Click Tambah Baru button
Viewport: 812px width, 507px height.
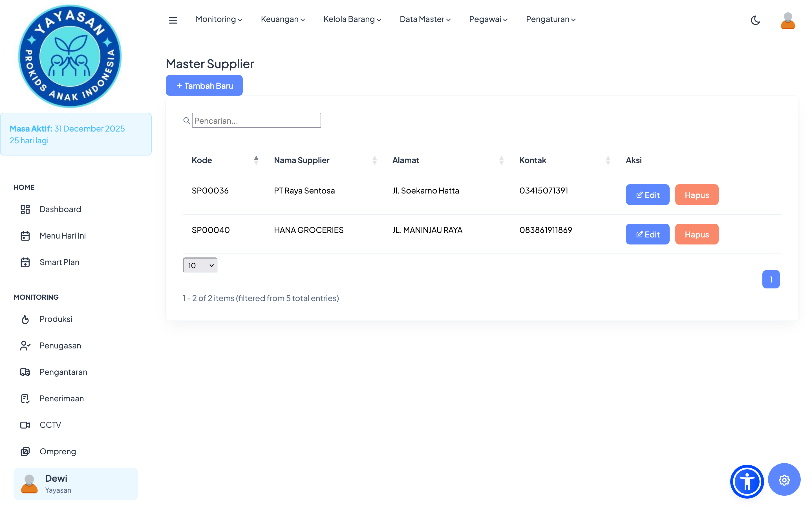tap(204, 86)
